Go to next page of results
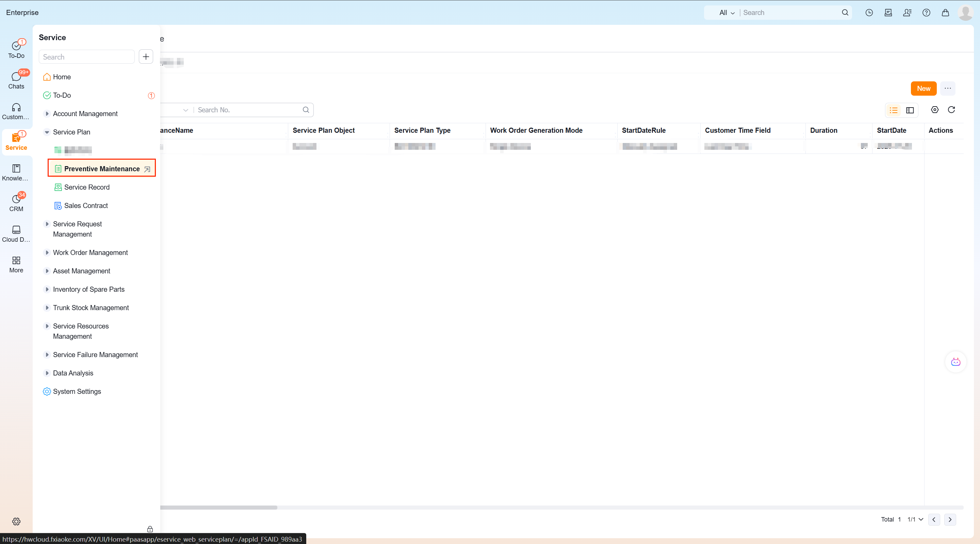 tap(950, 519)
